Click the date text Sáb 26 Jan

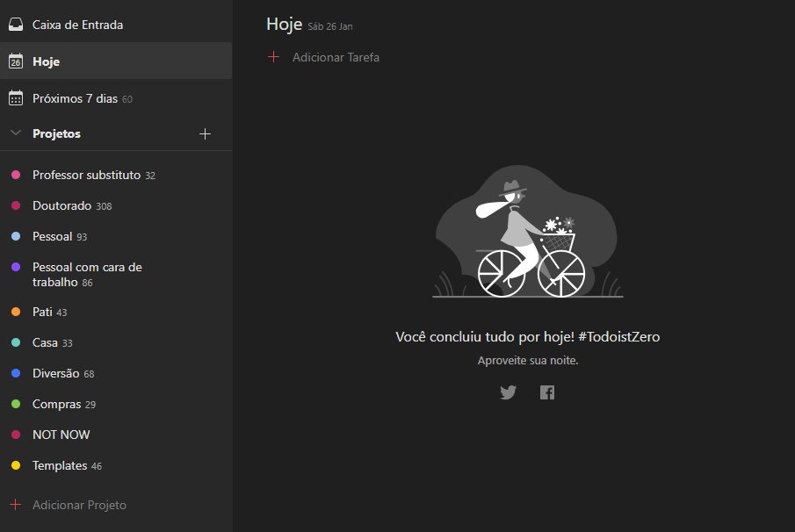330,26
